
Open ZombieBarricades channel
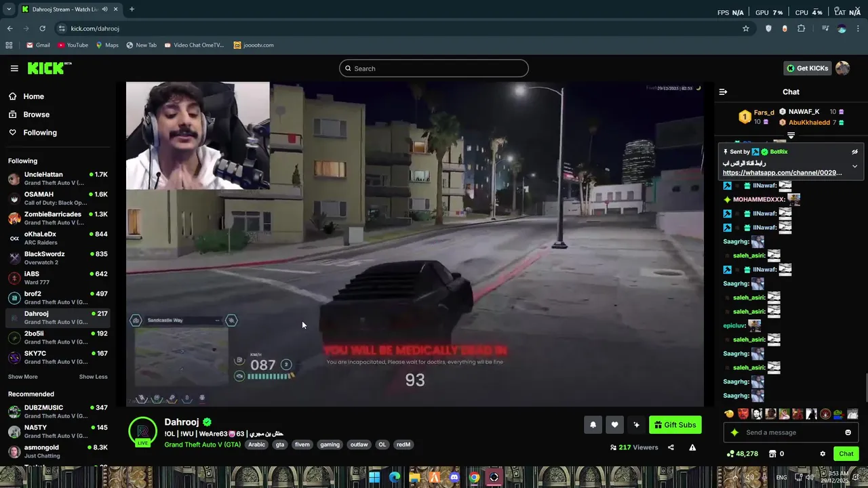coord(58,218)
